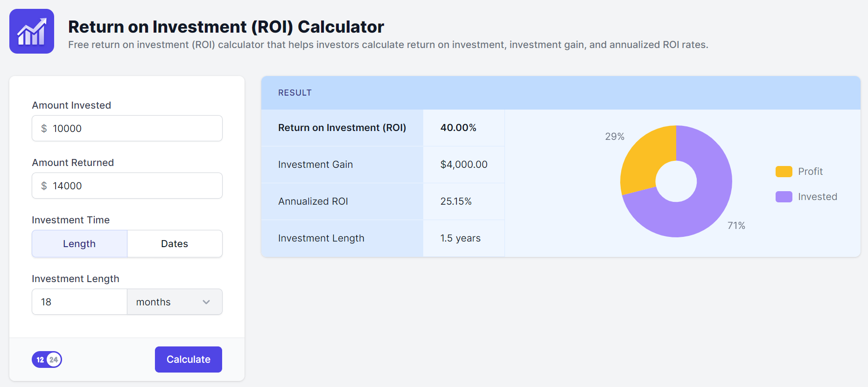Screen dimensions: 868x387
Task: Focus the Amount Returned input field
Action: coord(135,186)
